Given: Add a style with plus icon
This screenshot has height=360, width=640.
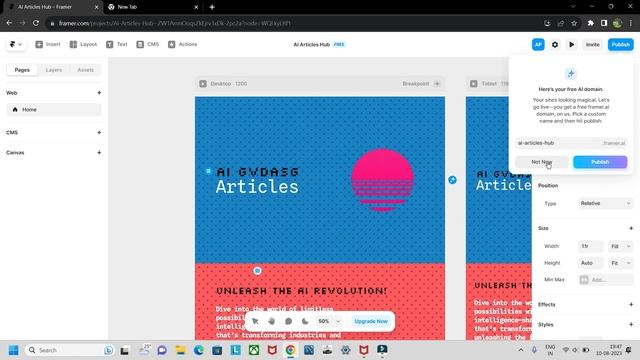Looking at the screenshot, I should point(631,324).
